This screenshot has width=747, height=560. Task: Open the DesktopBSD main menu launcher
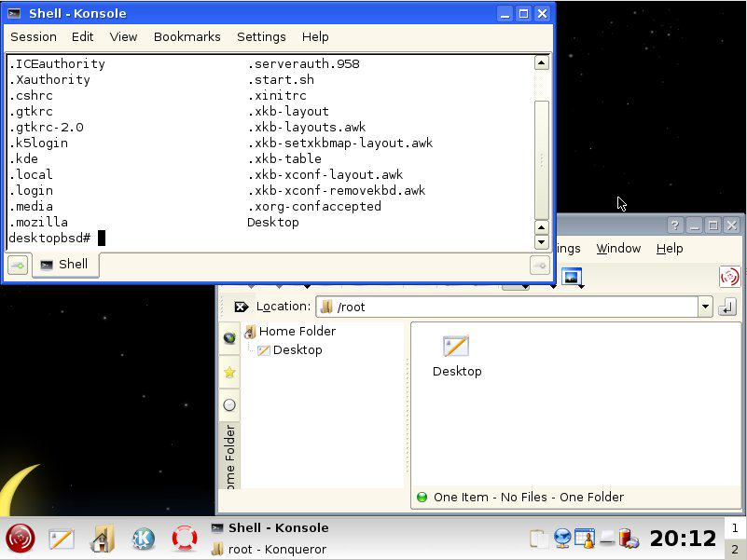coord(21,539)
